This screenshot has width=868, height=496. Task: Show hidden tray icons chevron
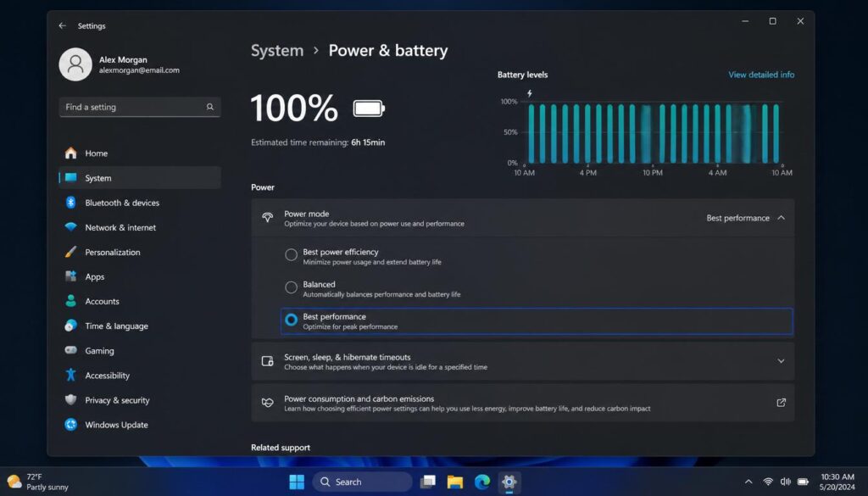[x=748, y=482]
